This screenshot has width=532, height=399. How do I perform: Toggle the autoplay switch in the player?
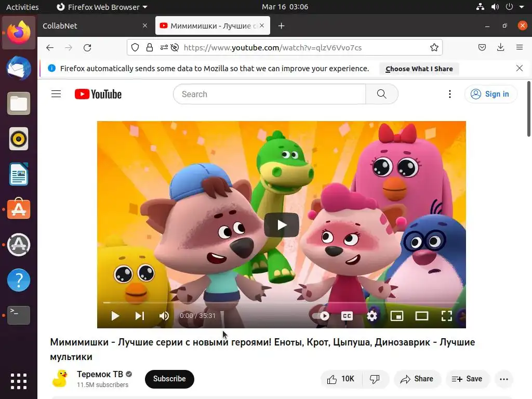(321, 316)
